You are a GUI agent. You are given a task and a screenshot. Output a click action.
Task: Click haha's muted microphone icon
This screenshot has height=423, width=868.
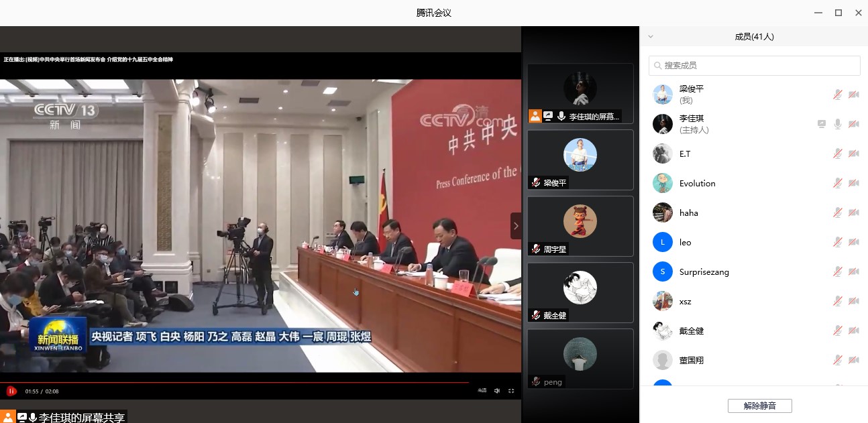(x=837, y=213)
